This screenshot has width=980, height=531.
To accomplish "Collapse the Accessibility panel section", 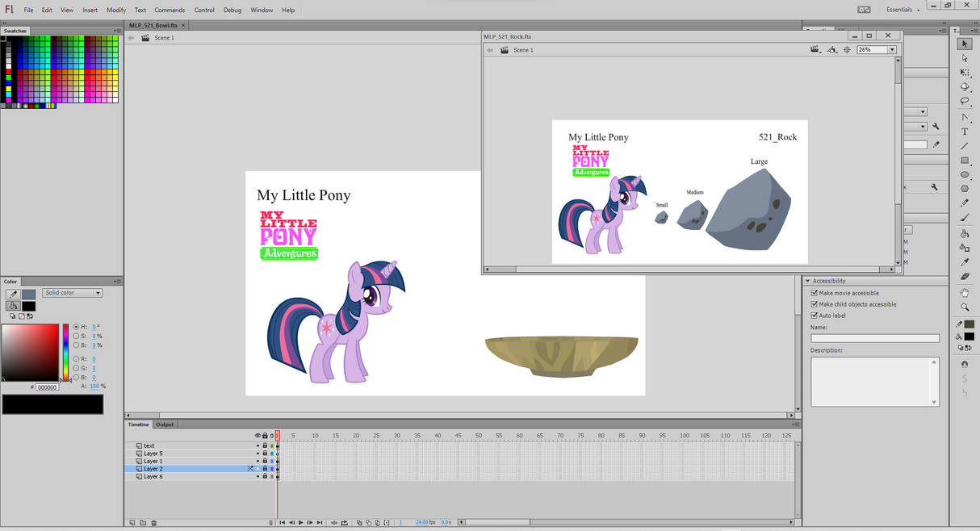I will click(808, 281).
